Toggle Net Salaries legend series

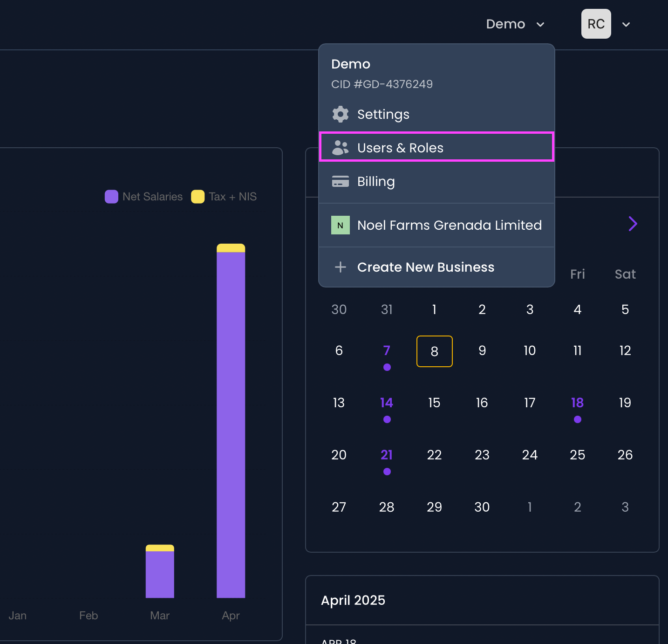[144, 197]
